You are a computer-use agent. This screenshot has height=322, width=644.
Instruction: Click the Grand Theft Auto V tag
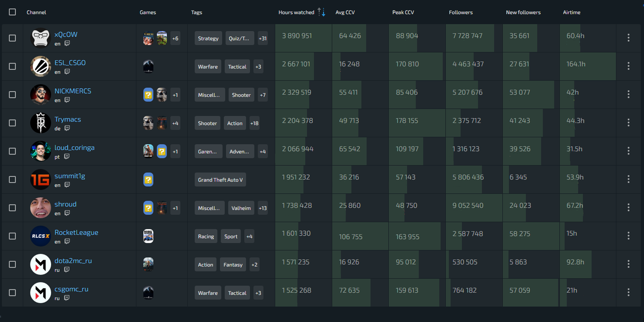click(x=220, y=180)
